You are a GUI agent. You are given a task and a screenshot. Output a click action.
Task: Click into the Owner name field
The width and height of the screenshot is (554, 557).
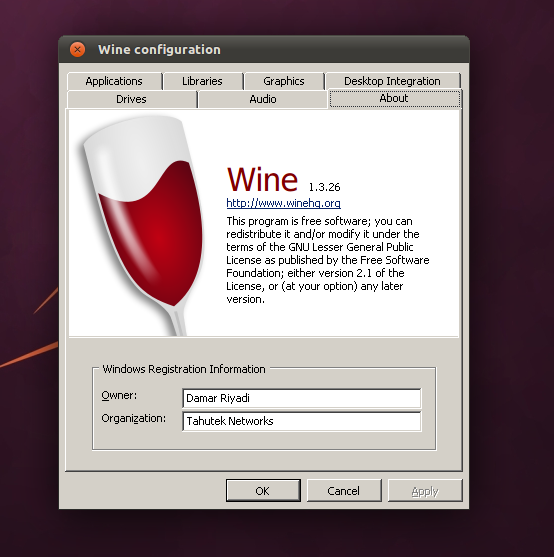pos(302,398)
